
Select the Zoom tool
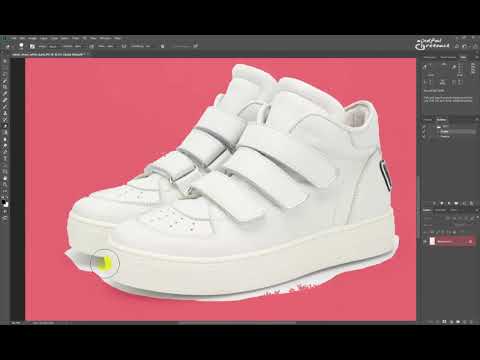point(5,184)
